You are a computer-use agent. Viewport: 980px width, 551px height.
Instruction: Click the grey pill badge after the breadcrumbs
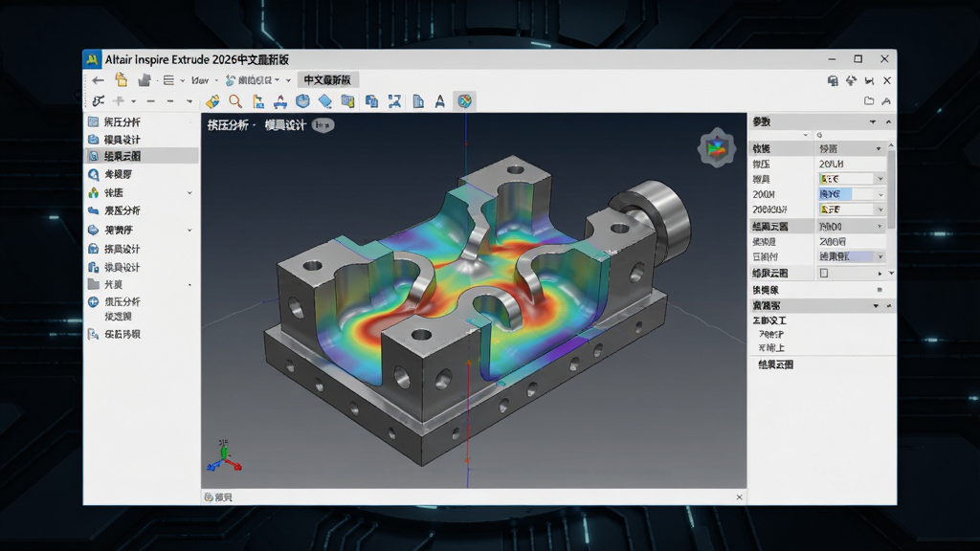pyautogui.click(x=323, y=125)
